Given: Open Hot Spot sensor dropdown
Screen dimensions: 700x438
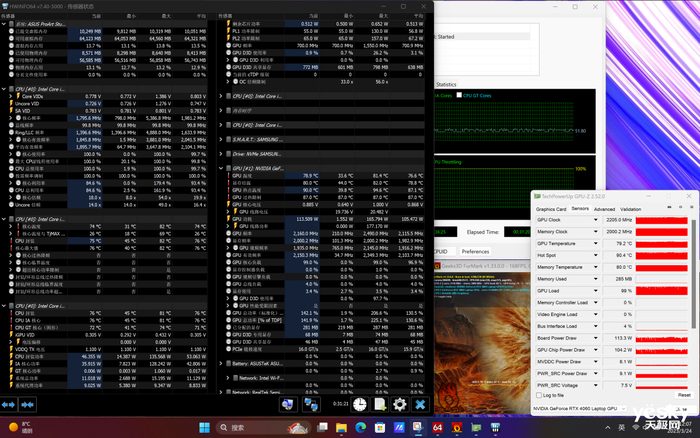Looking at the screenshot, I should [x=596, y=255].
